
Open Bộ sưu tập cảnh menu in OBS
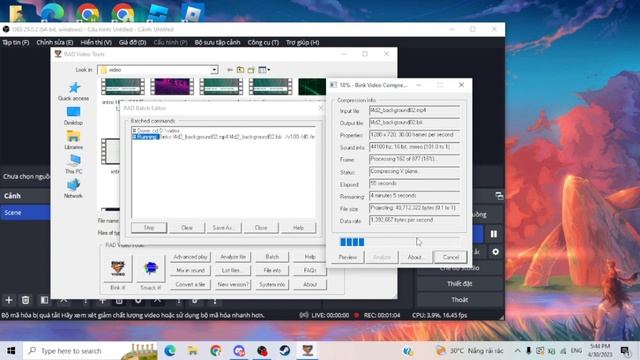click(217, 42)
